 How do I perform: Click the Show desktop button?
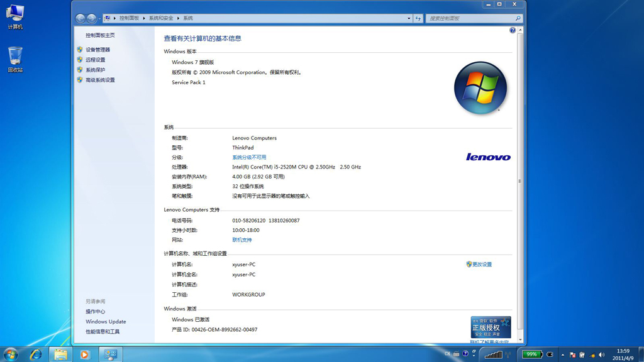(641, 354)
